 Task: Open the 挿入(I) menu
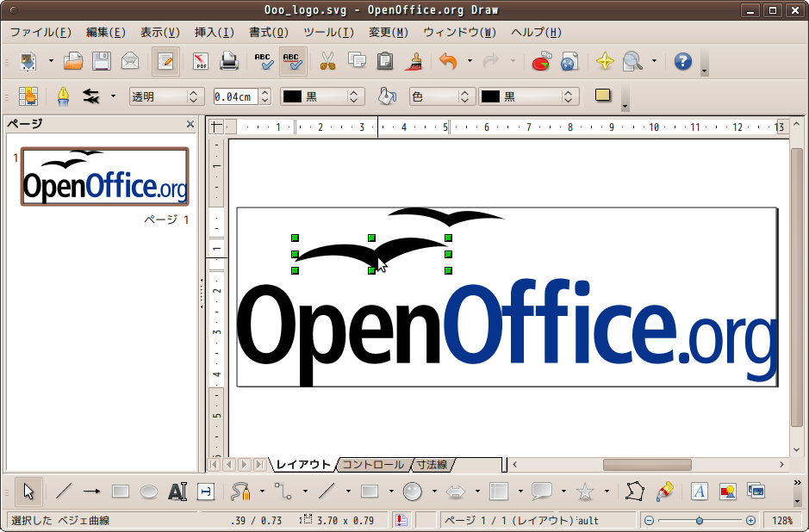[x=214, y=33]
